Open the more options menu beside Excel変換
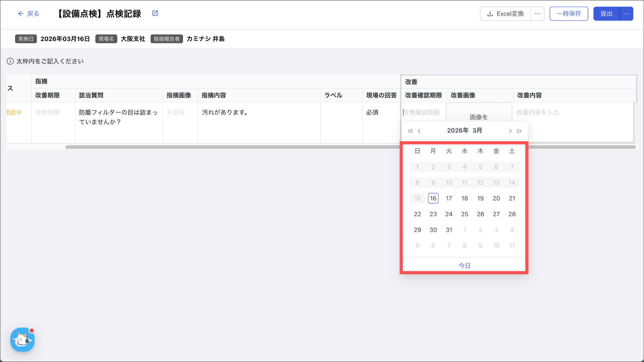The height and width of the screenshot is (362, 644). (x=537, y=14)
